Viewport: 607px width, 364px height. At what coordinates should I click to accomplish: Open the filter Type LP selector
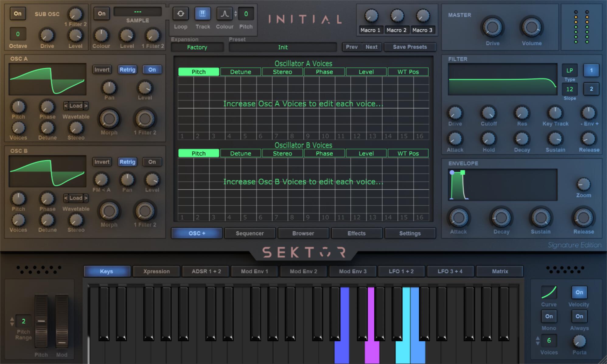point(569,71)
